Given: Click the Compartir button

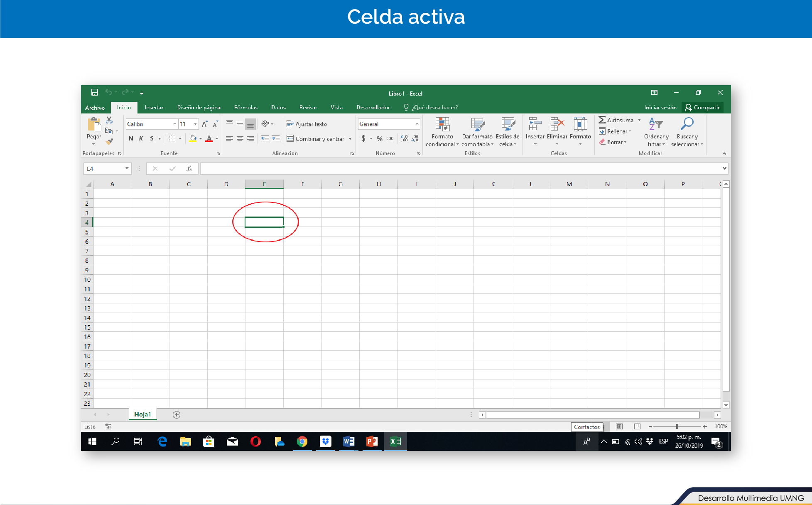Looking at the screenshot, I should pyautogui.click(x=702, y=107).
